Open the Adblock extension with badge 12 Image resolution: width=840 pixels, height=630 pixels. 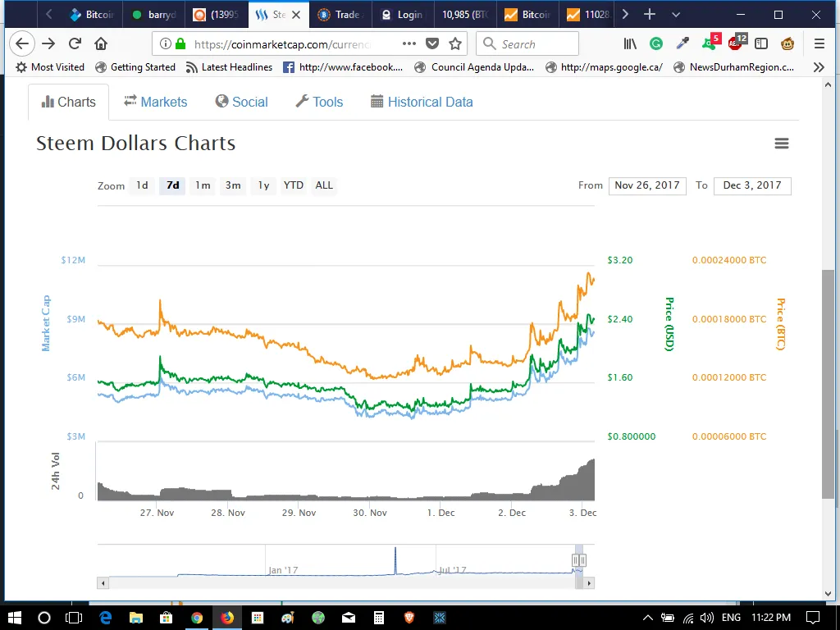[x=737, y=43]
